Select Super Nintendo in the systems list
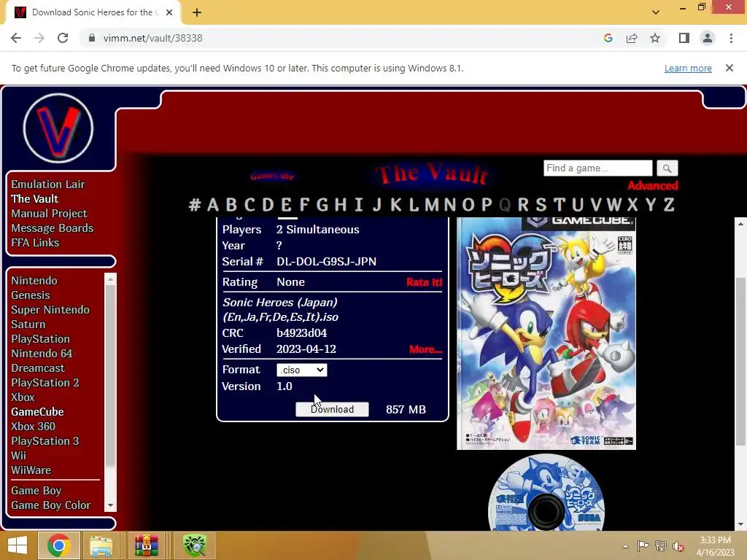The width and height of the screenshot is (747, 560). click(50, 310)
